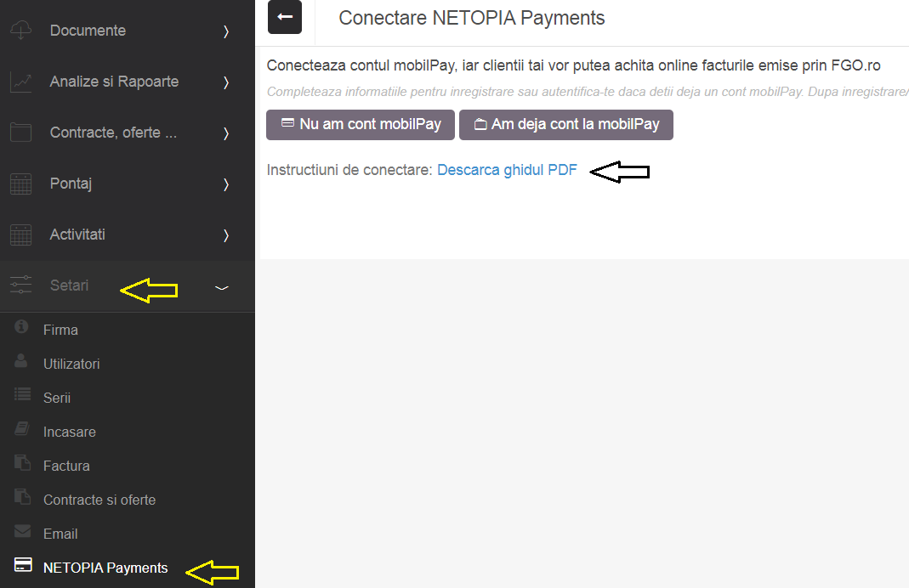Select Serii under Setari
This screenshot has width=909, height=588.
(x=57, y=398)
